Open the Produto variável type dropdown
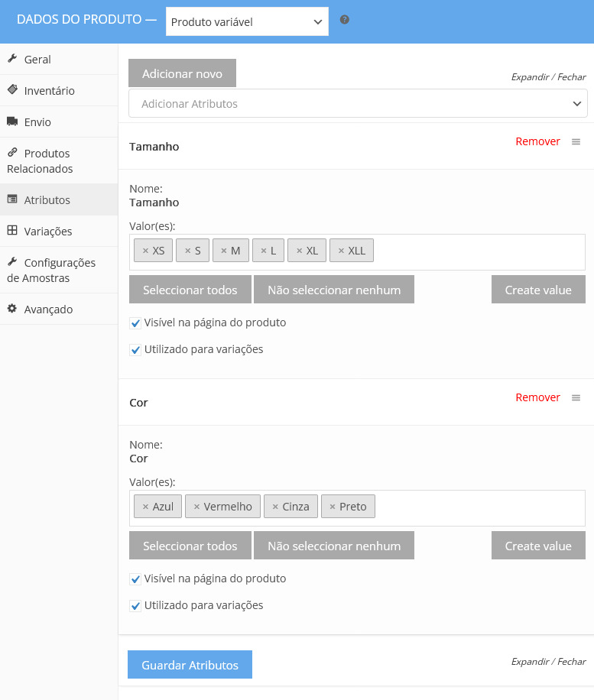The width and height of the screenshot is (594, 700). point(247,22)
